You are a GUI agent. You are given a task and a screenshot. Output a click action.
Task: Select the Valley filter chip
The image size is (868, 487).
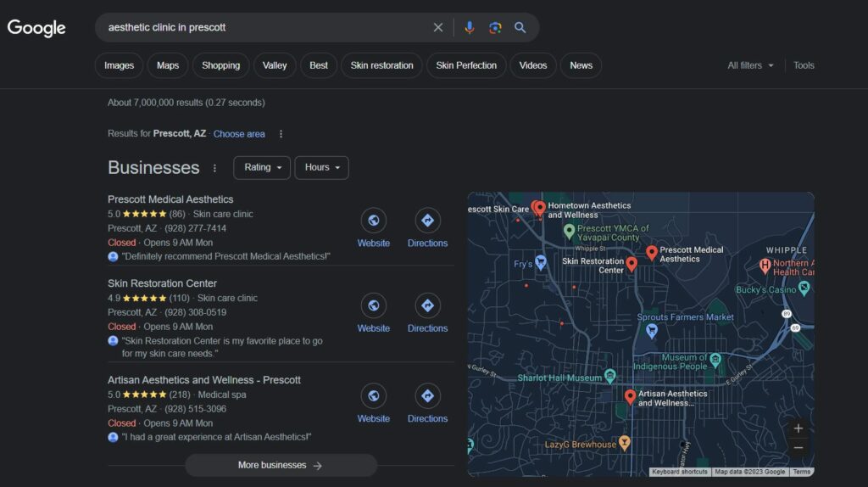pos(275,65)
